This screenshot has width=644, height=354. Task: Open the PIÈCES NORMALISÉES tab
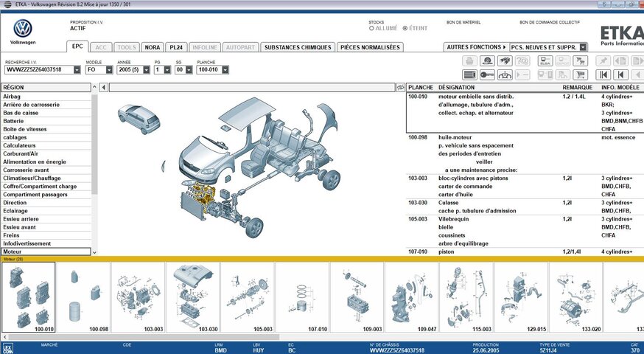pyautogui.click(x=370, y=47)
